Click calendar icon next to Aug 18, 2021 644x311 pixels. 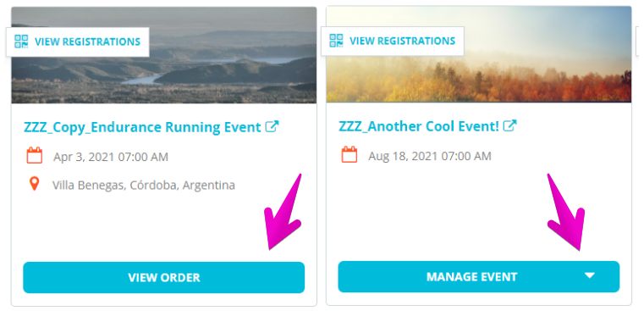point(350,155)
